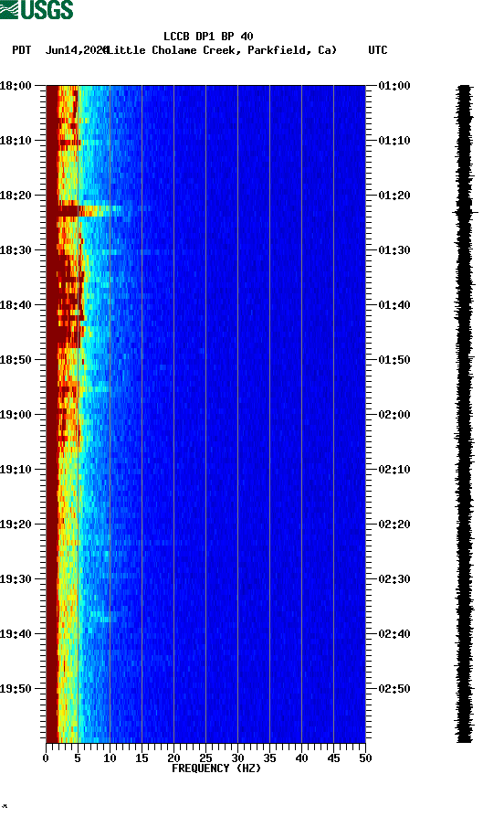Click the 35 Hz frequency axis label
Image resolution: width=504 pixels, height=816 pixels.
[269, 758]
